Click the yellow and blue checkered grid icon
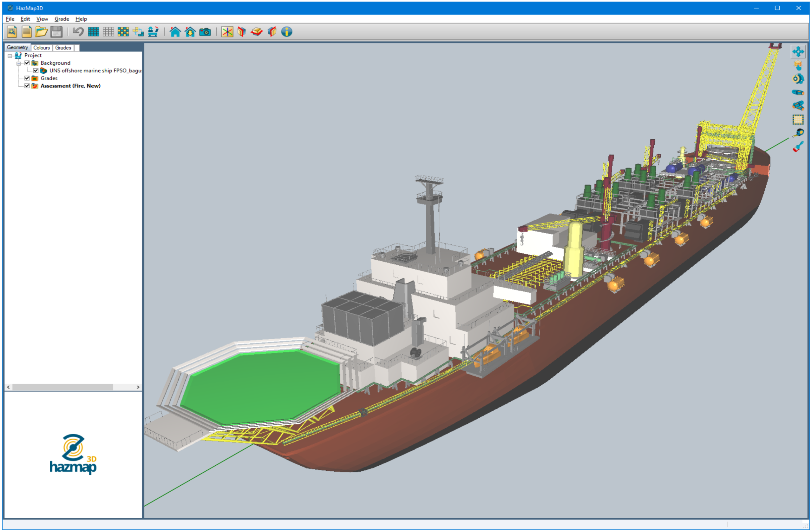 (123, 32)
